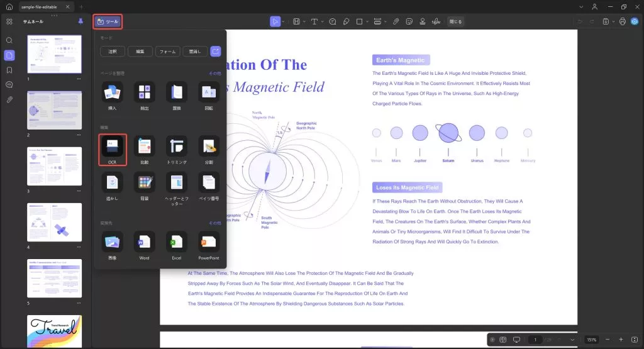Pin the サムネール thumbnail panel
644x349 pixels.
(x=81, y=21)
